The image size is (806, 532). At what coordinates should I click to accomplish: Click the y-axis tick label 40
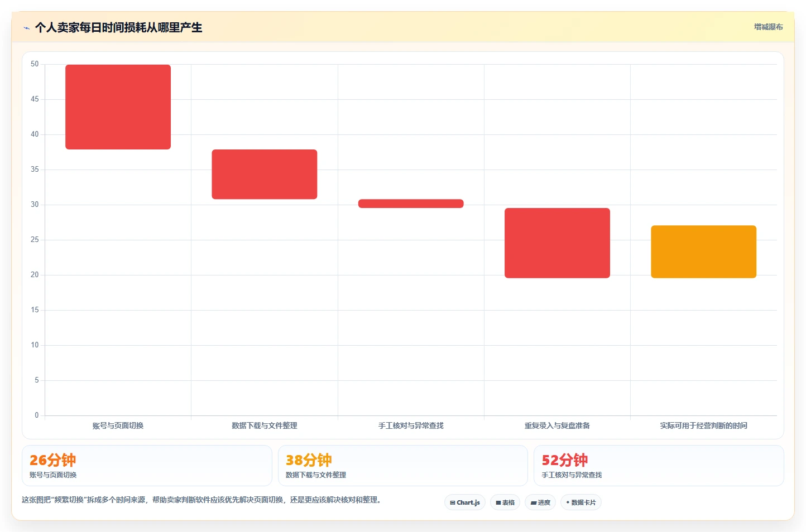[x=35, y=134]
